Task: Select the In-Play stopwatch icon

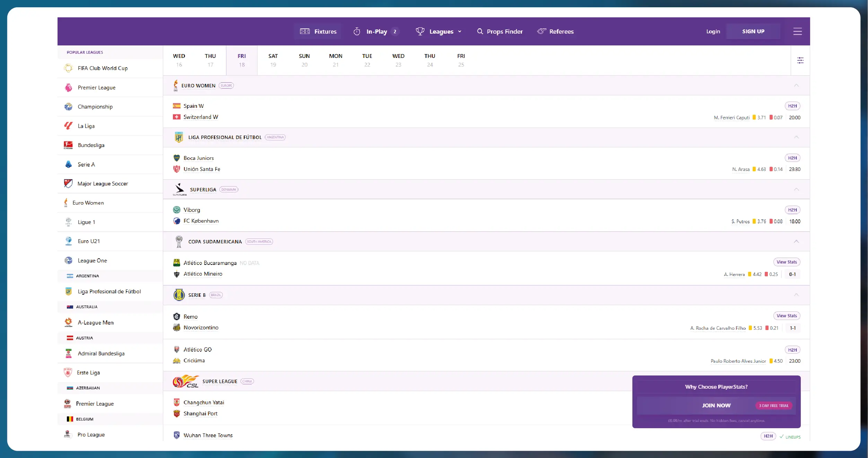Action: pos(357,31)
